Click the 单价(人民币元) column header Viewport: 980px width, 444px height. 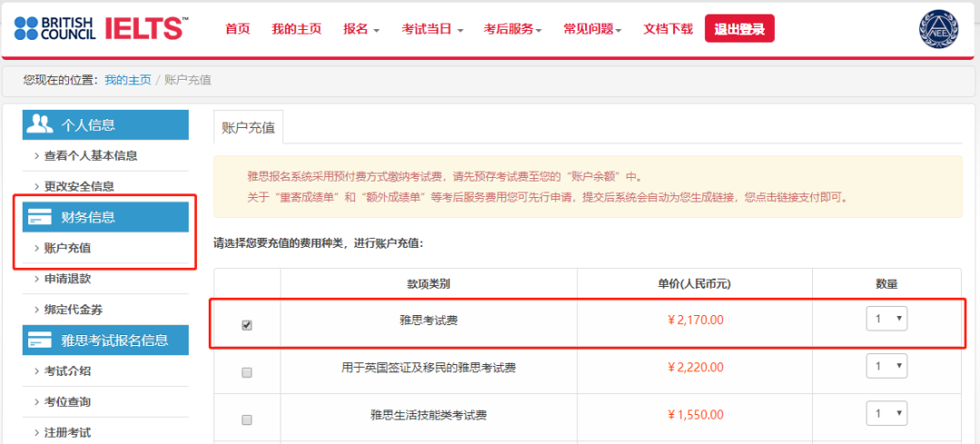(x=694, y=284)
